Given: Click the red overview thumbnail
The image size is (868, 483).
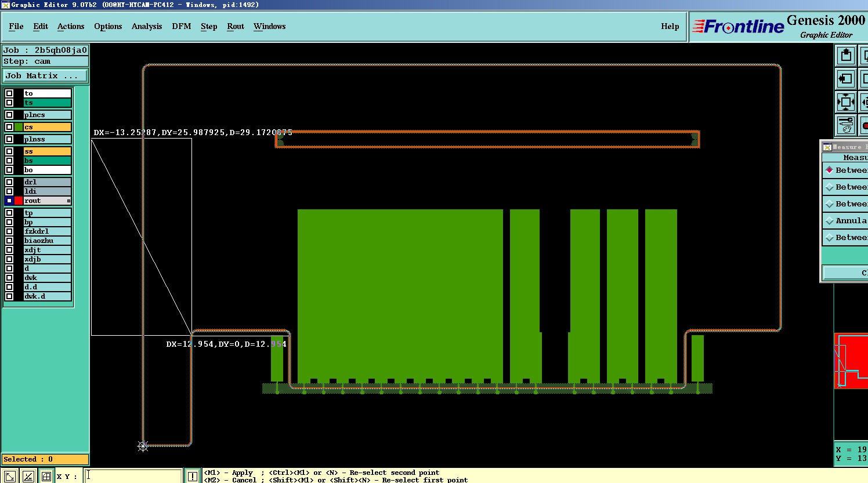Looking at the screenshot, I should click(851, 361).
